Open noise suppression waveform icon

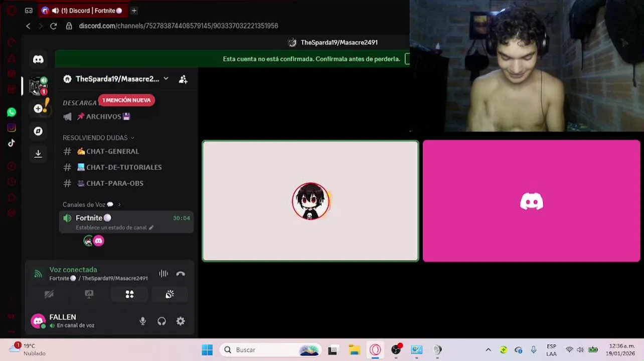click(x=164, y=274)
